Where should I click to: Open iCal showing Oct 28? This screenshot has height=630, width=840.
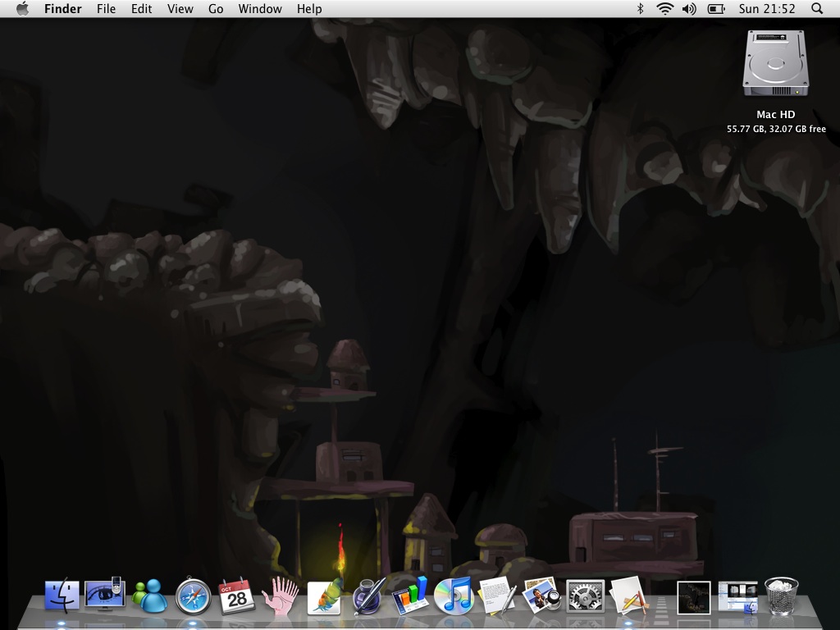tap(236, 596)
